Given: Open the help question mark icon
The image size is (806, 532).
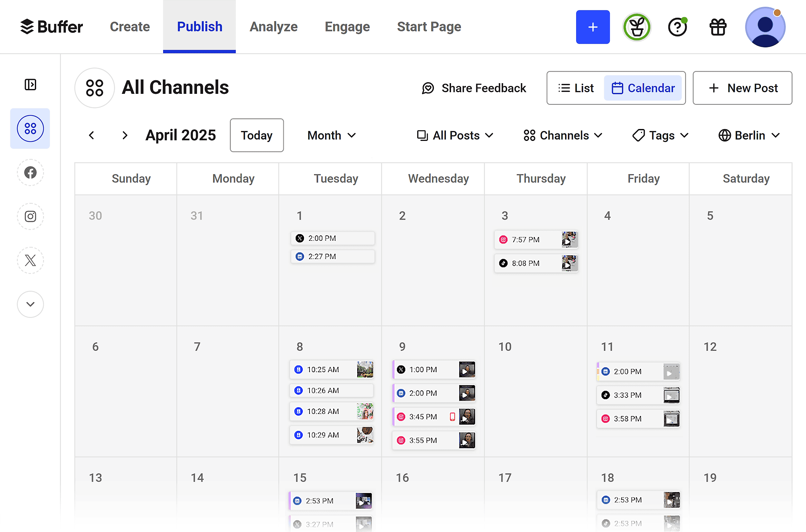Looking at the screenshot, I should point(677,27).
